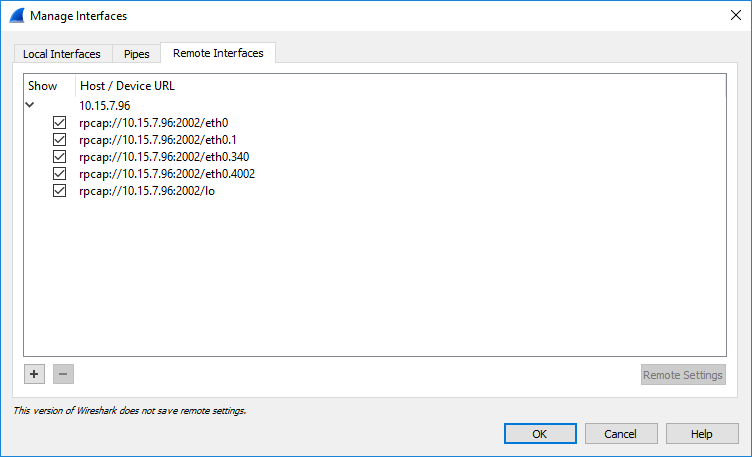Disable showing the eth0.340 interface
752x457 pixels.
(59, 157)
